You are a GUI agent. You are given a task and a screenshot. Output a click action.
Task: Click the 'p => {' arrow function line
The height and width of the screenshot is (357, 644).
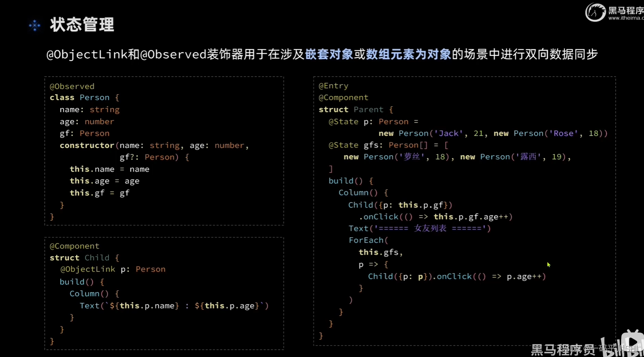point(373,265)
